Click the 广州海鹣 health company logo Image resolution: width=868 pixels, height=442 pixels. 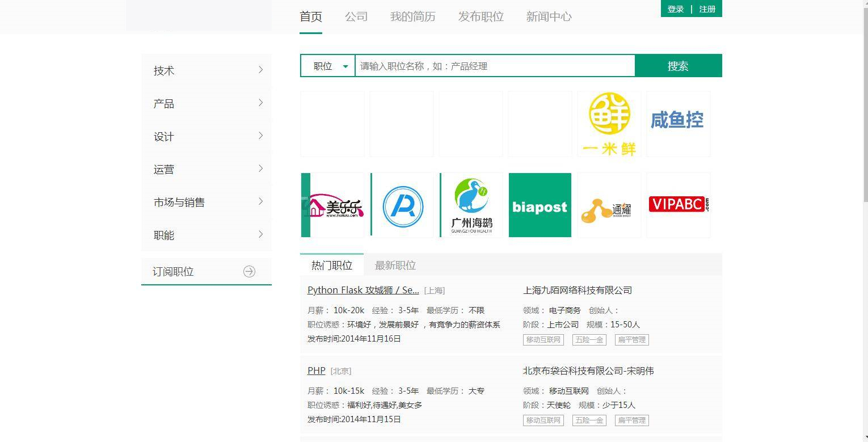coord(471,205)
